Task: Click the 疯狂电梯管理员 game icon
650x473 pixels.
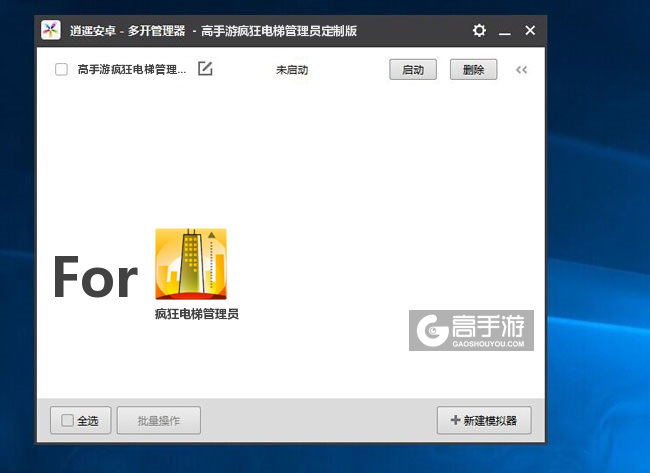Action: pos(191,264)
